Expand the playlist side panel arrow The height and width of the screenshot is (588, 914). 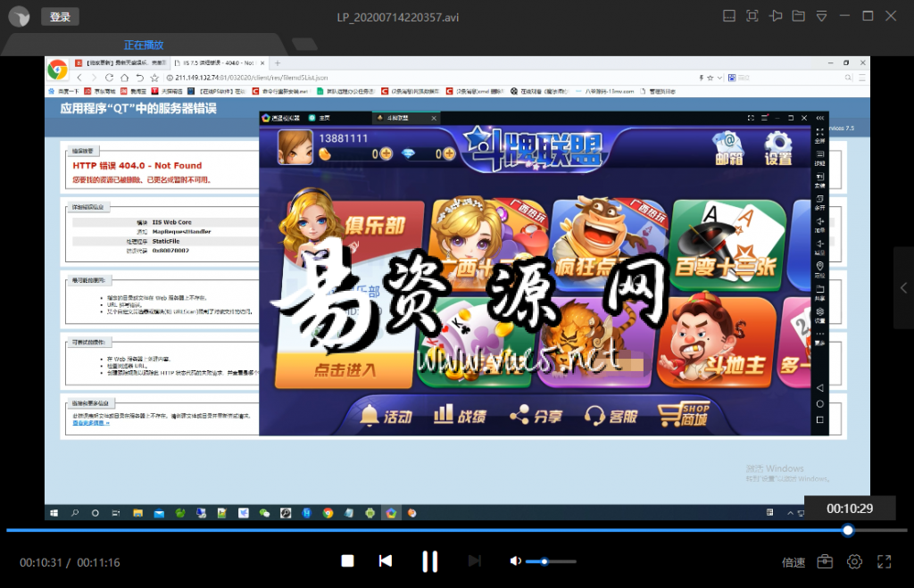pos(903,288)
